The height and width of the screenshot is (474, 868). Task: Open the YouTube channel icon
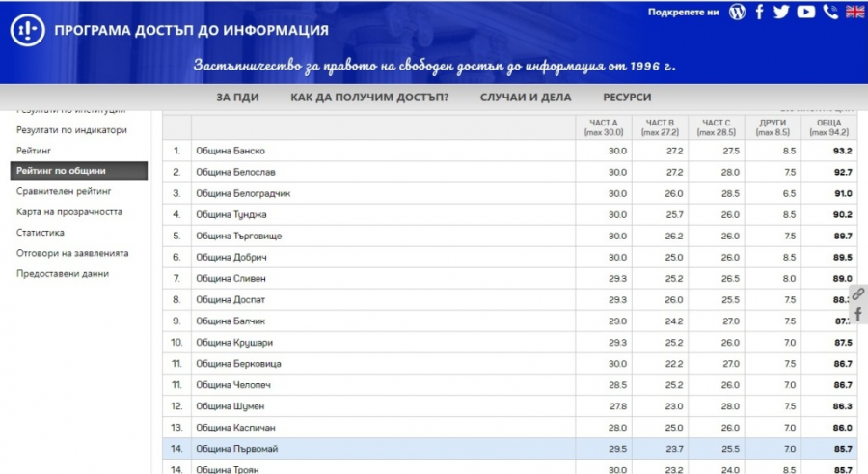coord(806,12)
